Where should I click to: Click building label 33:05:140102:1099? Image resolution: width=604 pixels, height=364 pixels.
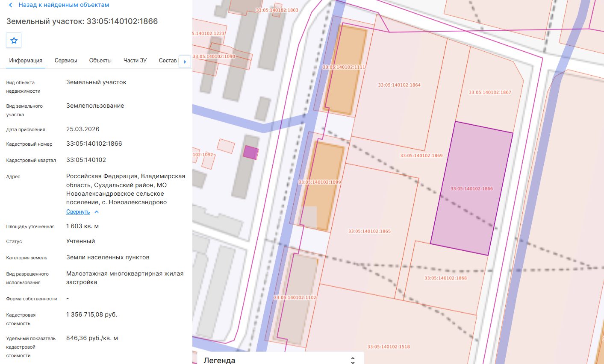(320, 182)
